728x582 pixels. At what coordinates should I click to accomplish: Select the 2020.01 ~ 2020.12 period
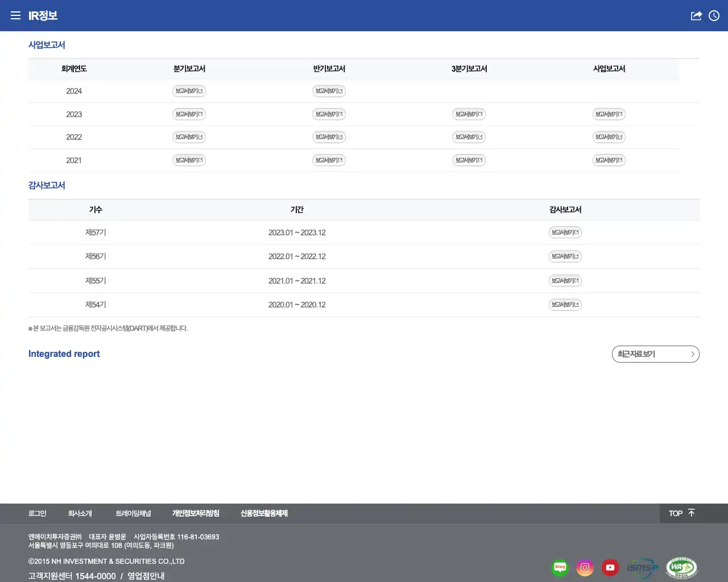(297, 305)
